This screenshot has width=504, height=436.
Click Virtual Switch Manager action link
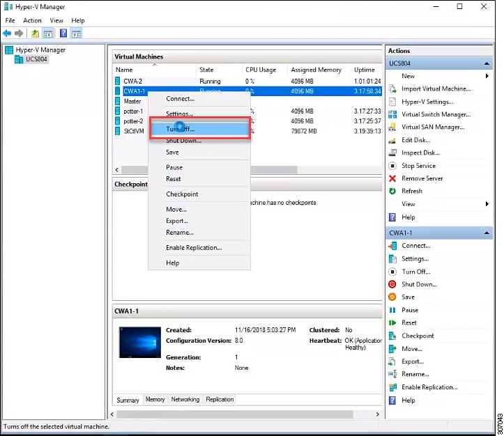click(436, 114)
